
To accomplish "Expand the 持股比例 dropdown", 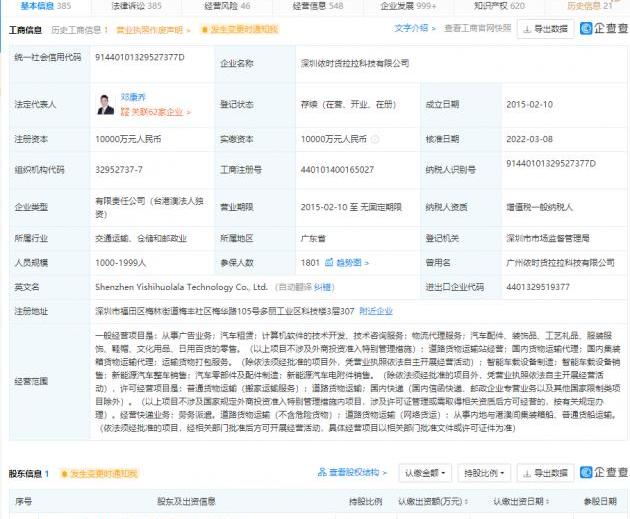I will click(x=484, y=473).
